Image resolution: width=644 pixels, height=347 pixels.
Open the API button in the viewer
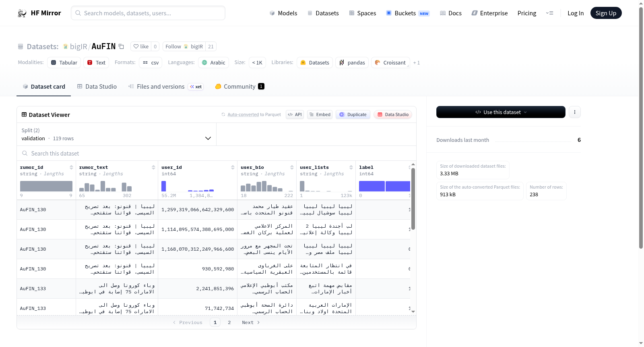[295, 114]
